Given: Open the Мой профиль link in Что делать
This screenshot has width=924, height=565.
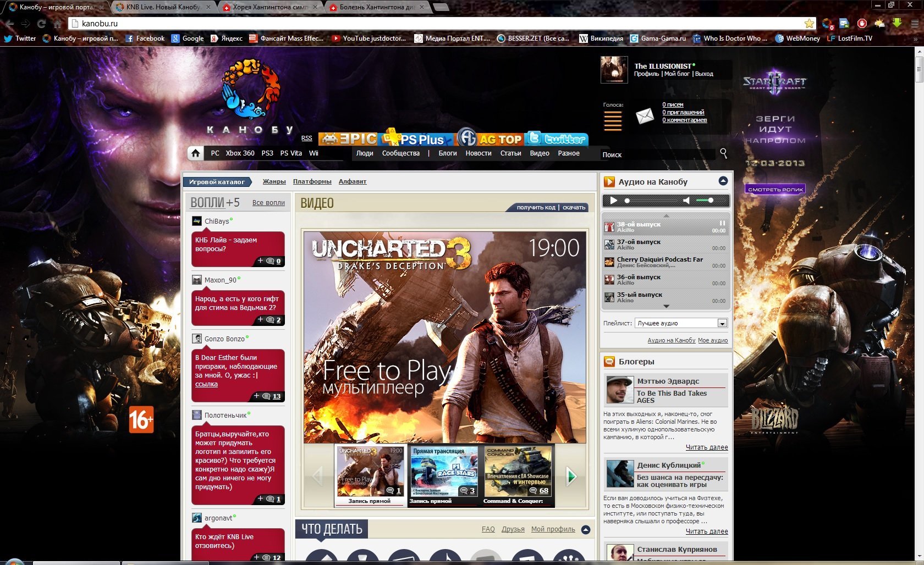Looking at the screenshot, I should (553, 529).
